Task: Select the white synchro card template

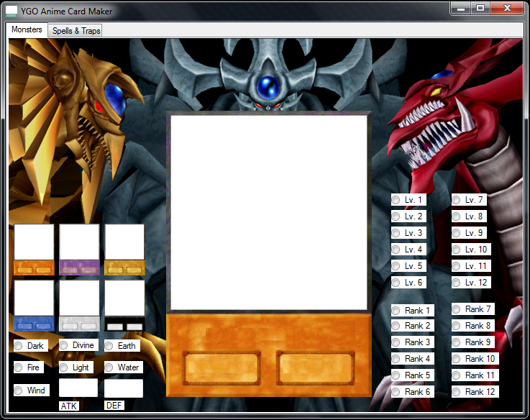Action: [79, 306]
